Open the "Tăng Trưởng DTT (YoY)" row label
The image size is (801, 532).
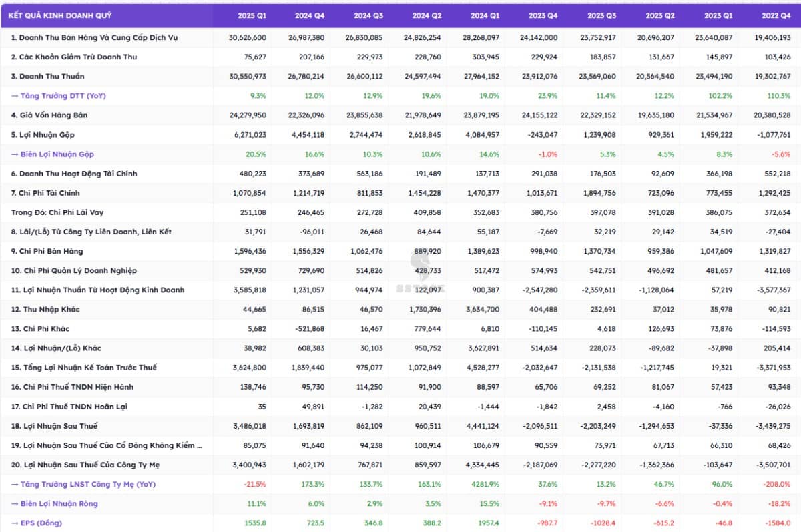click(x=59, y=95)
